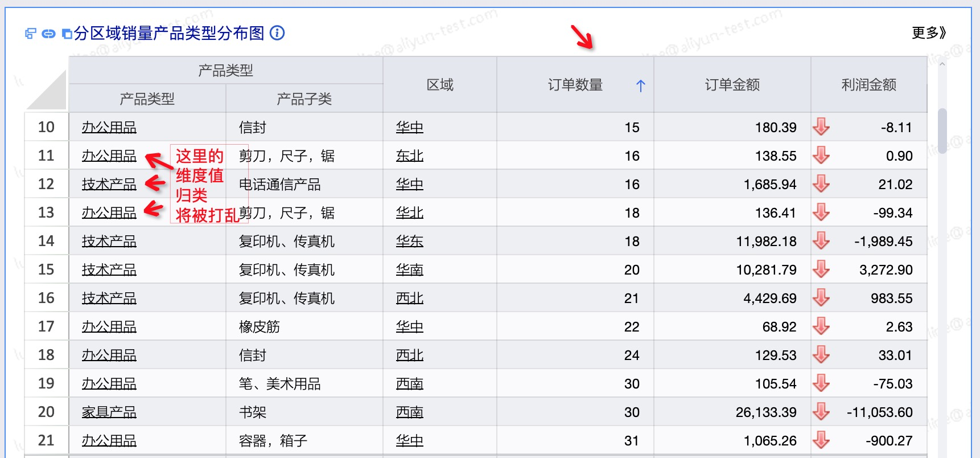The image size is (980, 458).
Task: Open the 东北 region link in row 11
Action: [410, 156]
